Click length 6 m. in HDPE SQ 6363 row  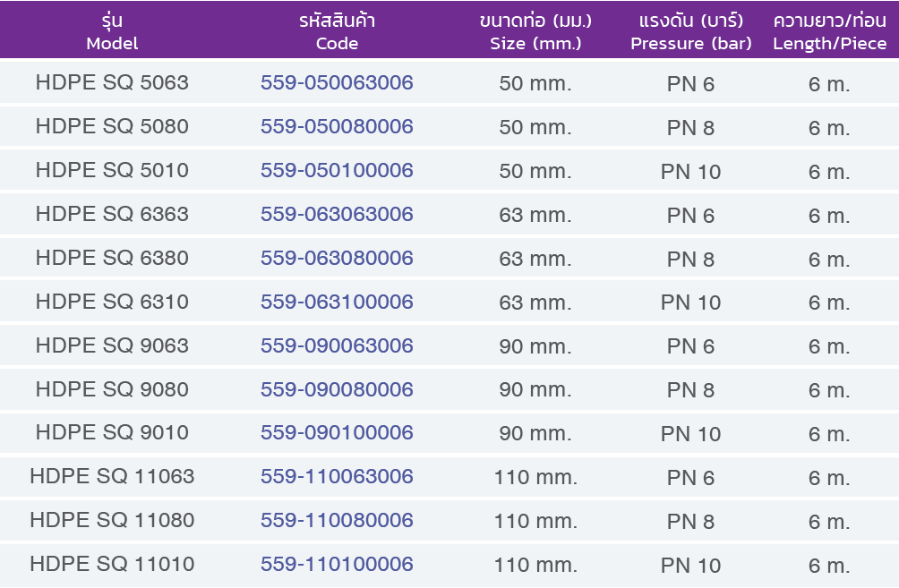pos(830,216)
